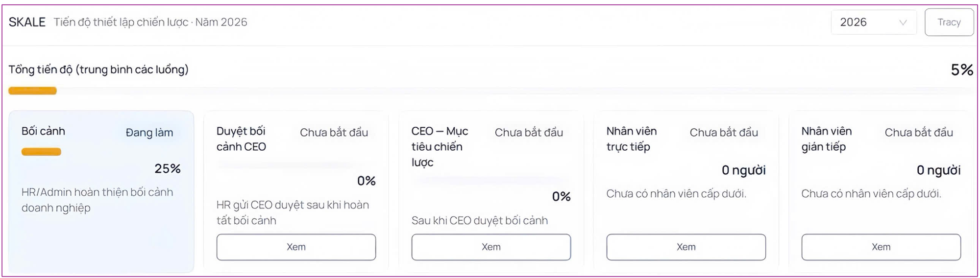The height and width of the screenshot is (278, 980).
Task: Open the 2026 year dropdown
Action: coord(873,22)
